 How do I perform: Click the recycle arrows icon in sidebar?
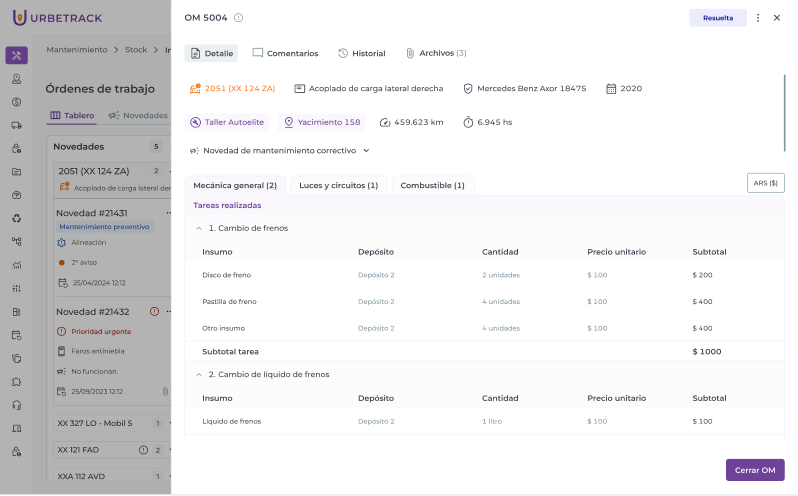point(17,218)
